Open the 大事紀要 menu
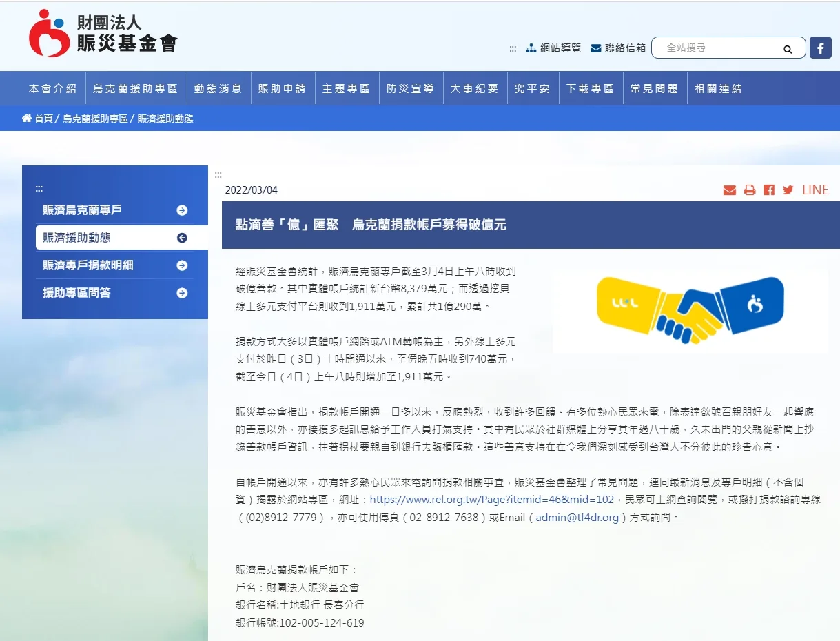840x641 pixels. coord(474,88)
